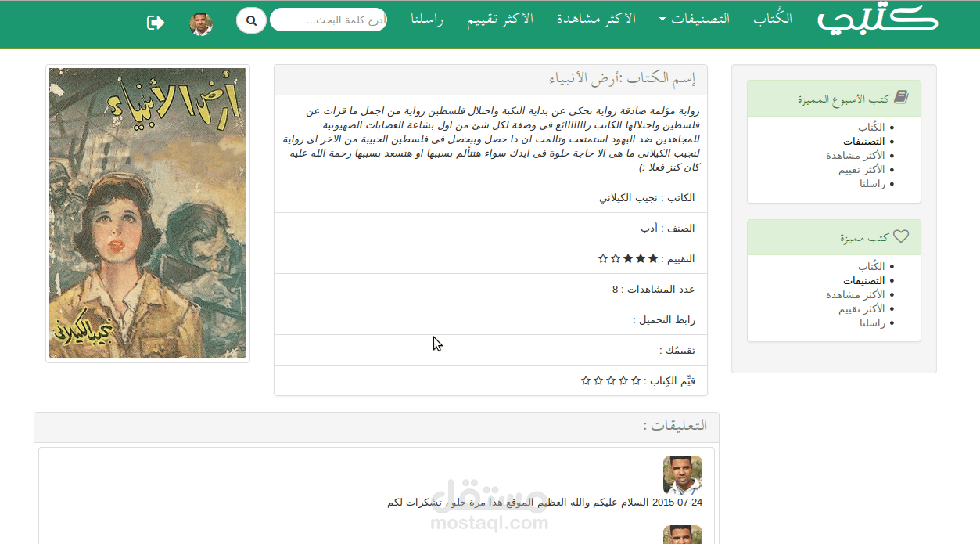Click the book description paragraph
Screen dimensions: 980x544
[x=490, y=139]
